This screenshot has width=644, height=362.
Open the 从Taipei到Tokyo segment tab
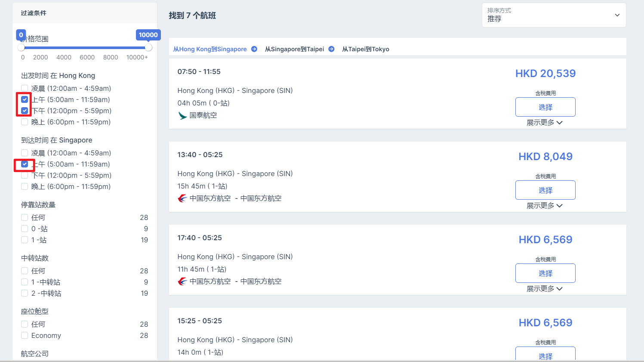point(366,49)
